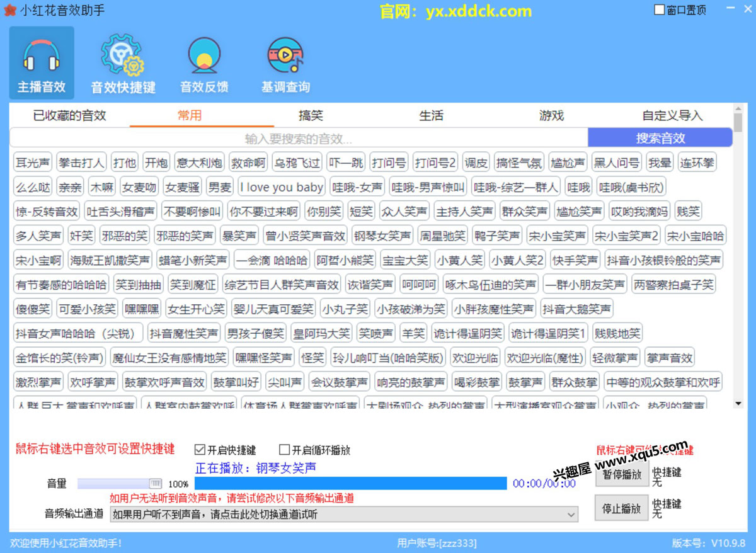Play the 钢琴女笑声 sound effect
756x553 pixels.
point(382,236)
